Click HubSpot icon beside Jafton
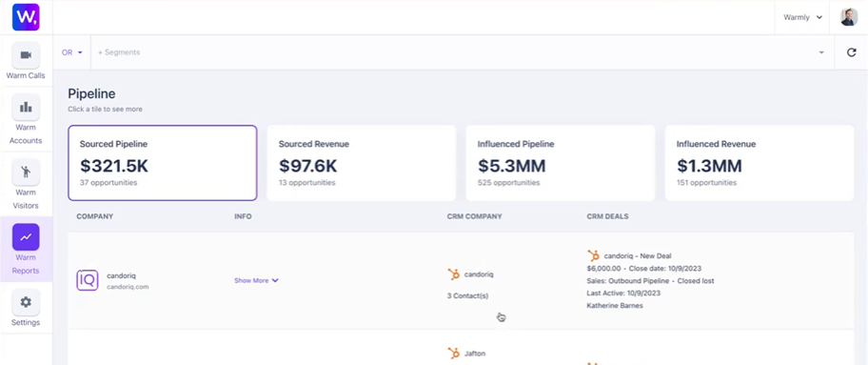Viewport: 868px width, 365px height. pyautogui.click(x=454, y=354)
